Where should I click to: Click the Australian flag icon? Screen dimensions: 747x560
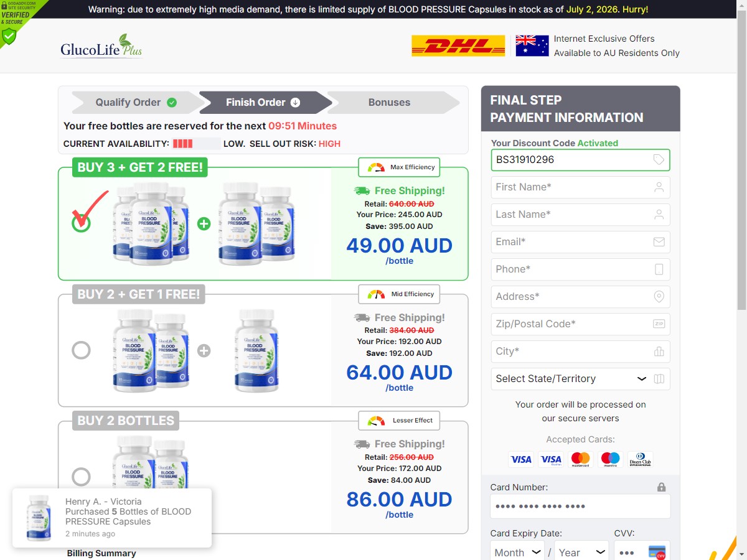pyautogui.click(x=532, y=46)
